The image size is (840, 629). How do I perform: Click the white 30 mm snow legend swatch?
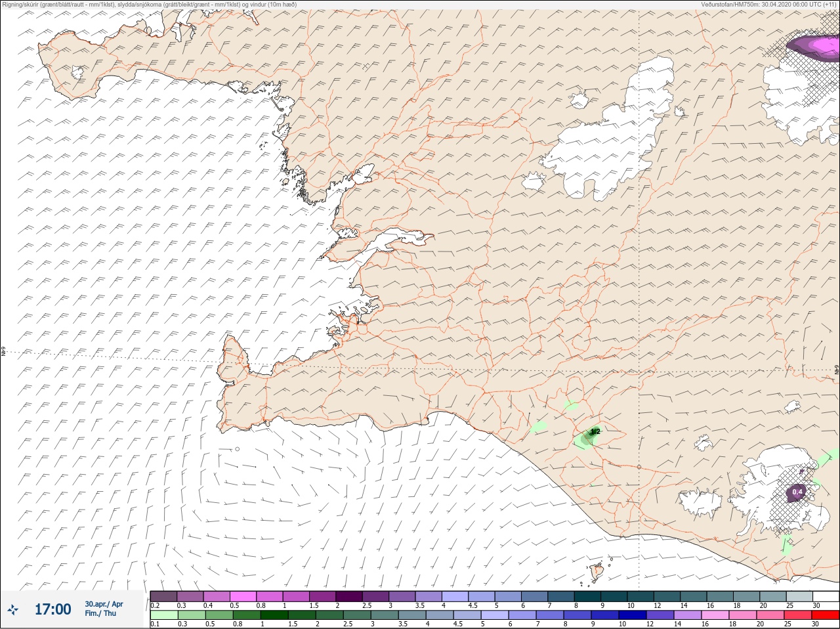coord(826,596)
